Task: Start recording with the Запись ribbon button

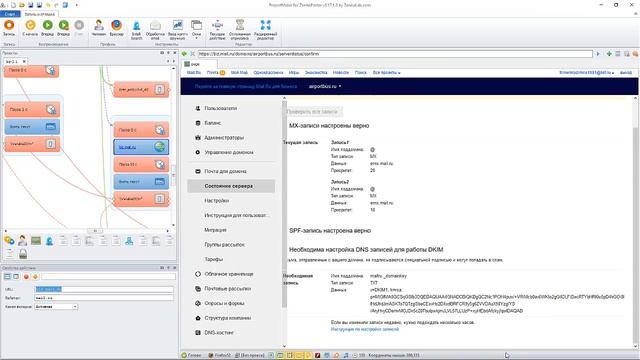Action: pyautogui.click(x=9, y=28)
